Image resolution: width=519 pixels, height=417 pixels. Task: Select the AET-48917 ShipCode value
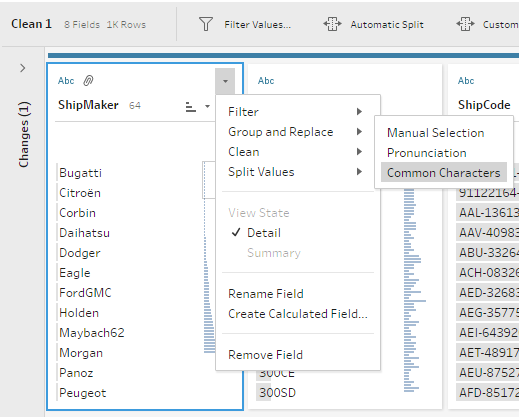[x=488, y=353]
